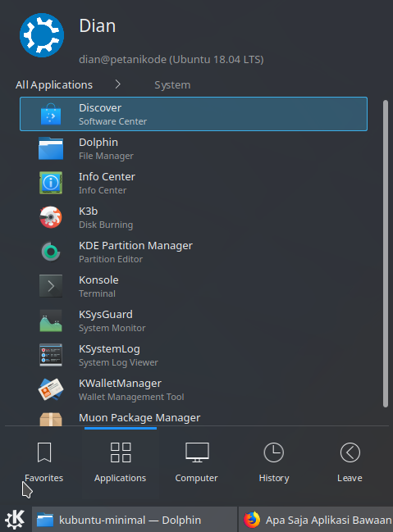Open the KDE application launcher button
Image resolution: width=393 pixels, height=532 pixels.
[15, 520]
